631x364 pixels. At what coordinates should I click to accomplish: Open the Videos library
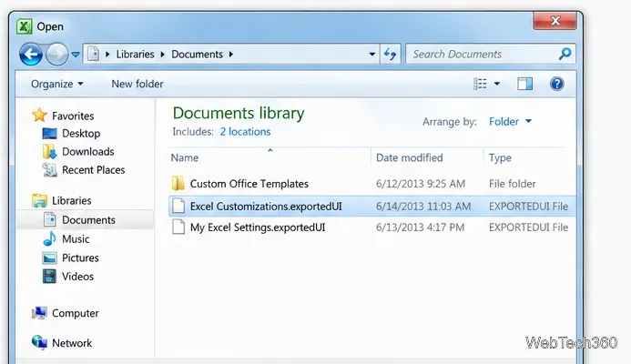pos(77,277)
